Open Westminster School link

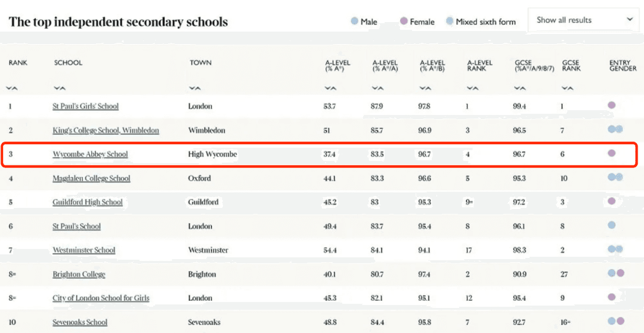(84, 250)
